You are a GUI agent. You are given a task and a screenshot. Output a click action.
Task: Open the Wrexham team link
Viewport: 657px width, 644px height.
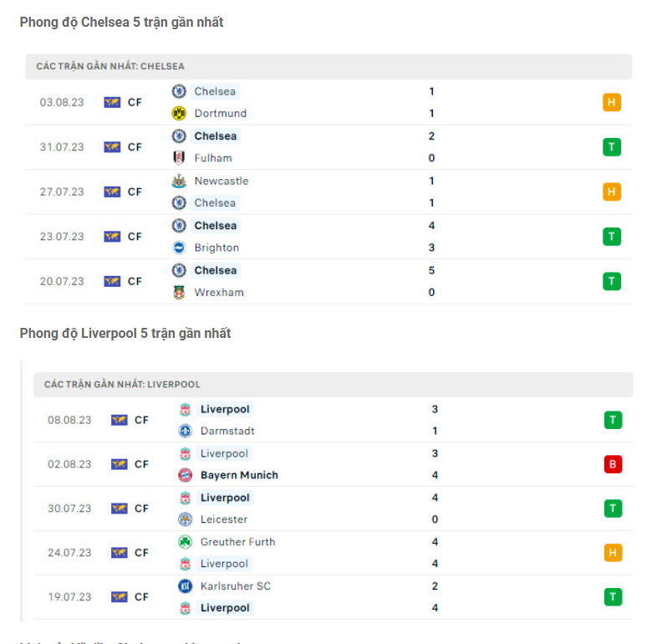coord(219,292)
